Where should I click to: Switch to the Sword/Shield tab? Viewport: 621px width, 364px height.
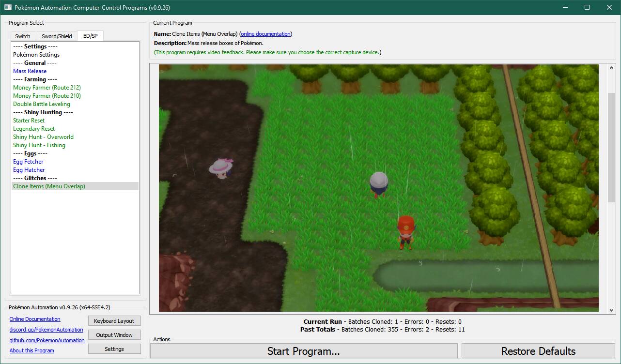click(x=57, y=36)
